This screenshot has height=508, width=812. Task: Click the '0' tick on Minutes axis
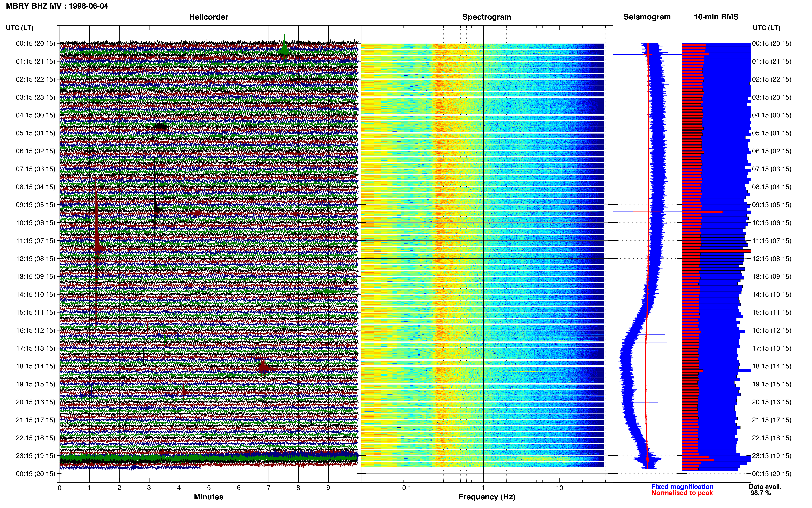click(x=59, y=488)
